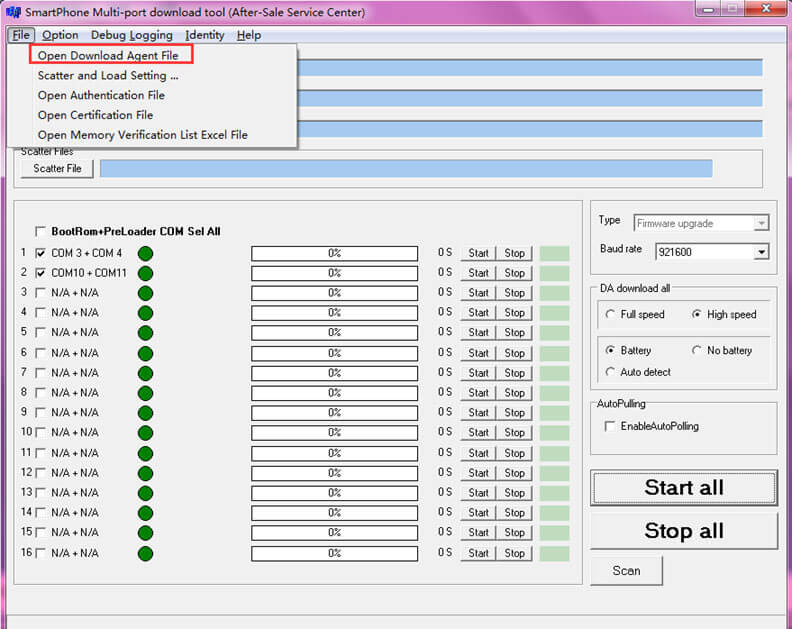Screen dimensions: 792x629
Task: Select Auto detect radio option
Action: coord(610,372)
